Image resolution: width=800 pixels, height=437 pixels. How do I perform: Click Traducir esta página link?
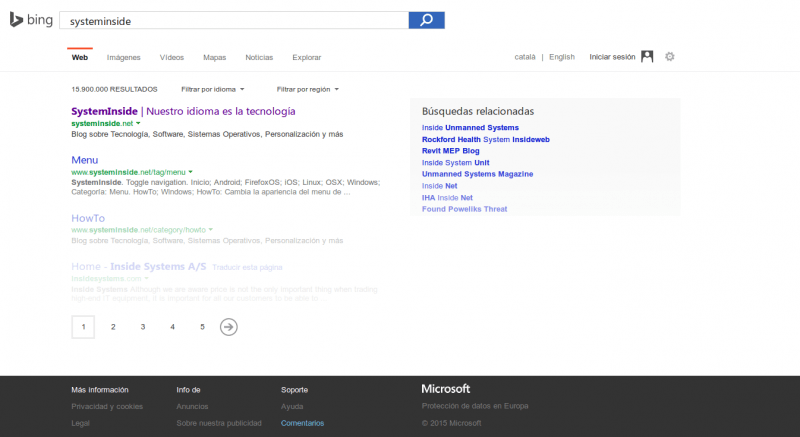tap(247, 267)
